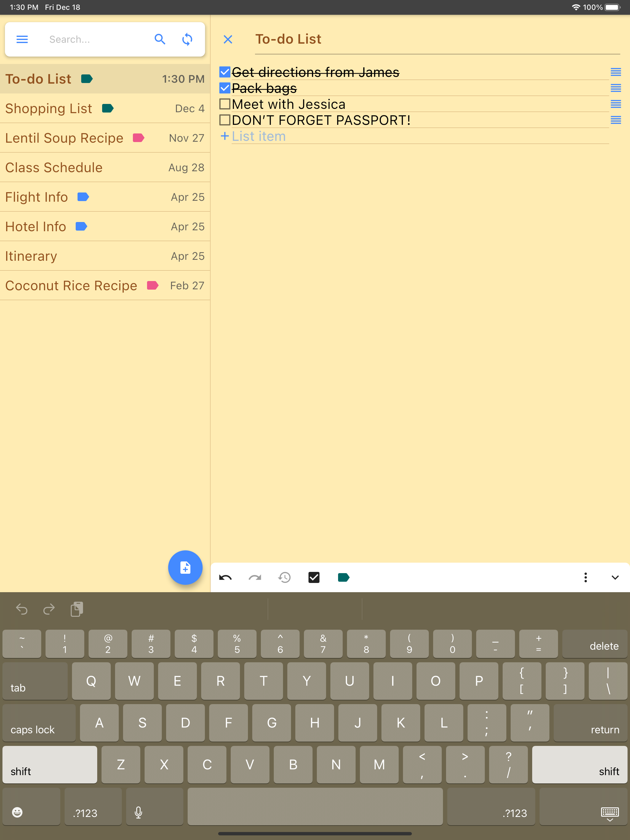Screen dimensions: 630x840
Task: Check 'Meet with Jessica' item
Action: click(225, 104)
